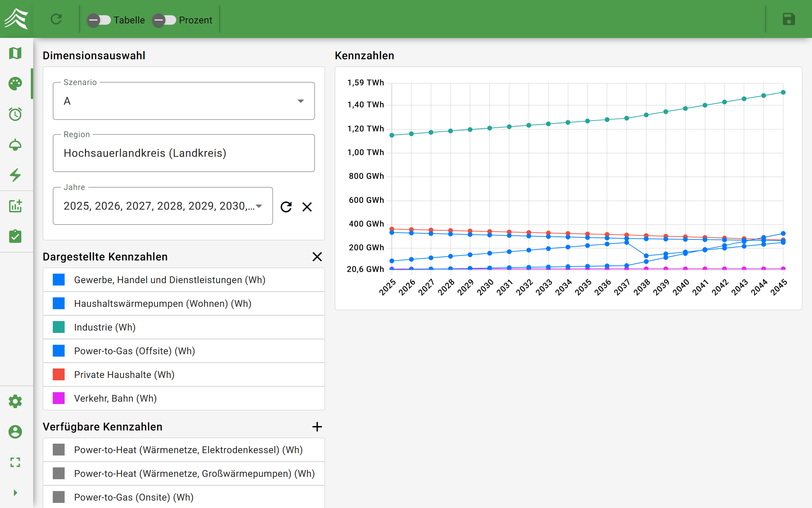812x508 pixels.
Task: Open the clipboard checkmark sidebar icon
Action: pyautogui.click(x=15, y=236)
